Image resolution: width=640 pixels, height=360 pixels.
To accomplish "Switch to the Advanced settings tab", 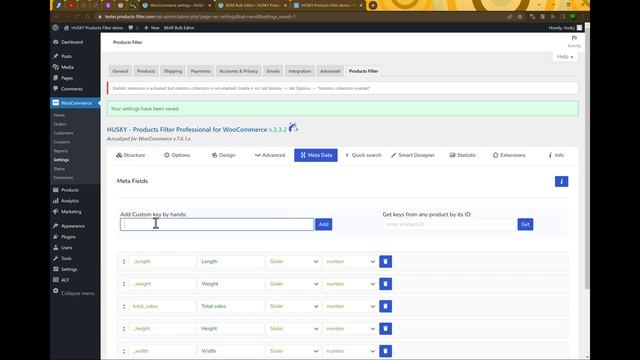I will (x=330, y=71).
